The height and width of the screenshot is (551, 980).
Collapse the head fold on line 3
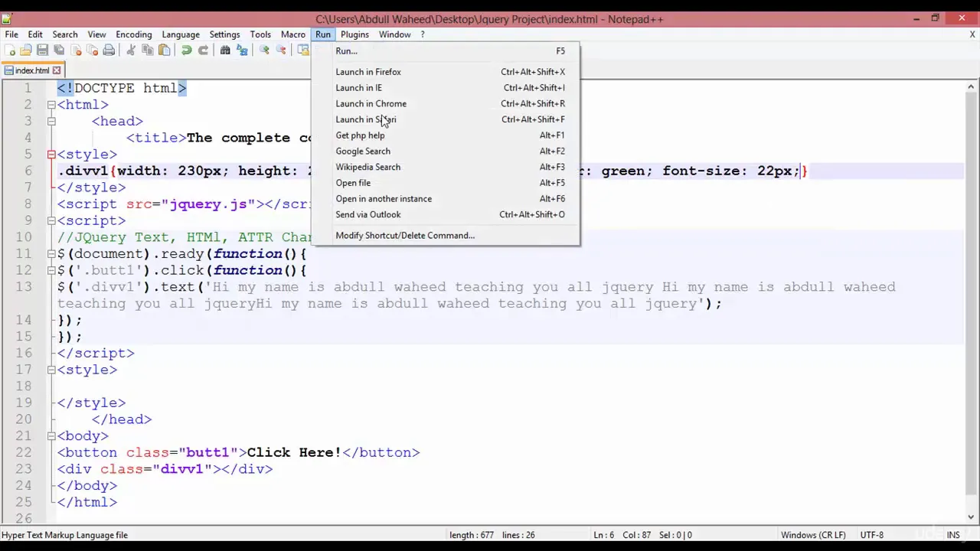point(51,121)
